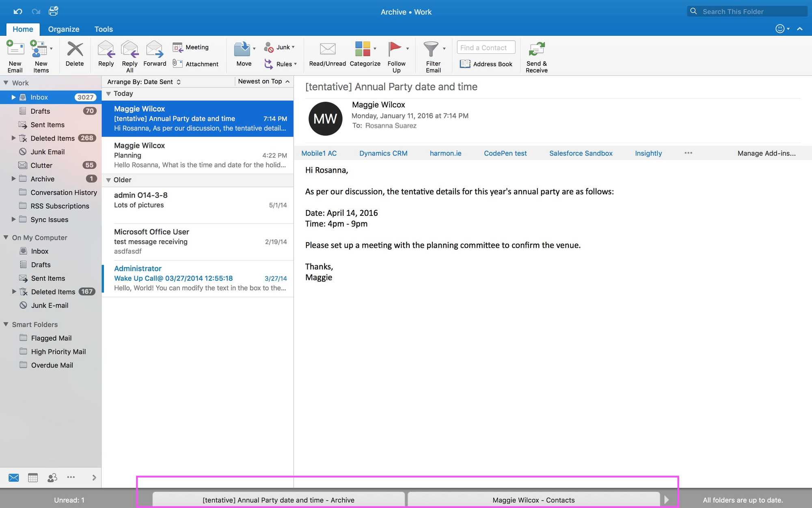Viewport: 812px width, 508px height.
Task: Toggle Follow Up flag on the message
Action: coord(396,55)
